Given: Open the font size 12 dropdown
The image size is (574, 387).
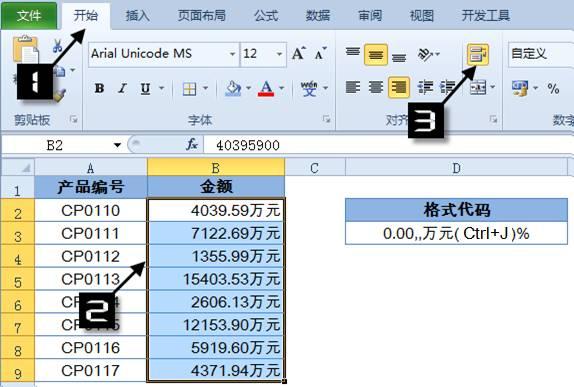Looking at the screenshot, I should click(279, 54).
